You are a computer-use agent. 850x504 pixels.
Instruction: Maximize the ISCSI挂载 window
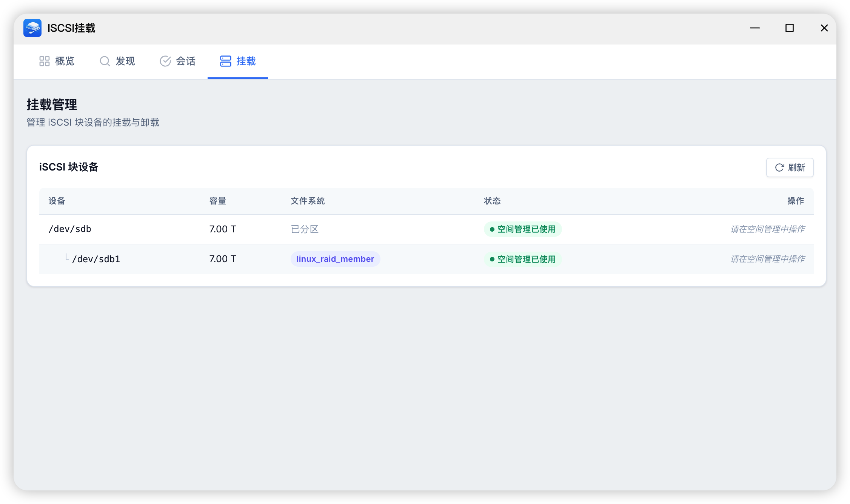(x=790, y=28)
